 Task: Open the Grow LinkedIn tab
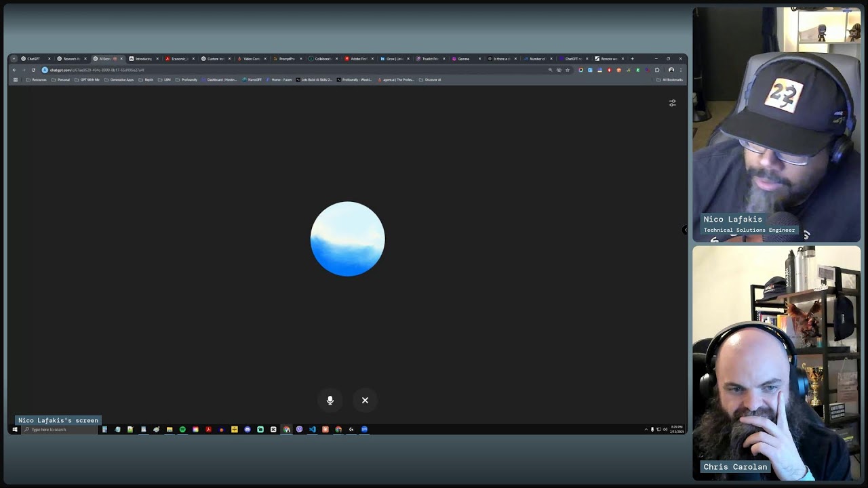[394, 59]
